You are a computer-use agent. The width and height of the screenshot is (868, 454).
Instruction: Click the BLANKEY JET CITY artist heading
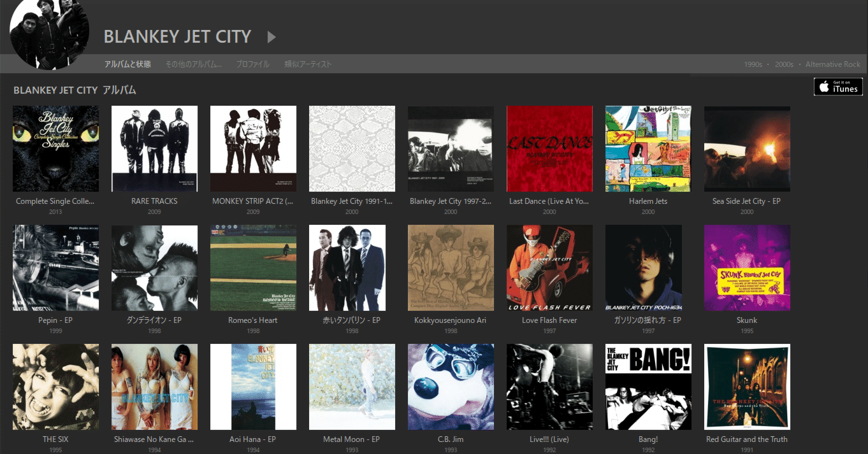[178, 37]
